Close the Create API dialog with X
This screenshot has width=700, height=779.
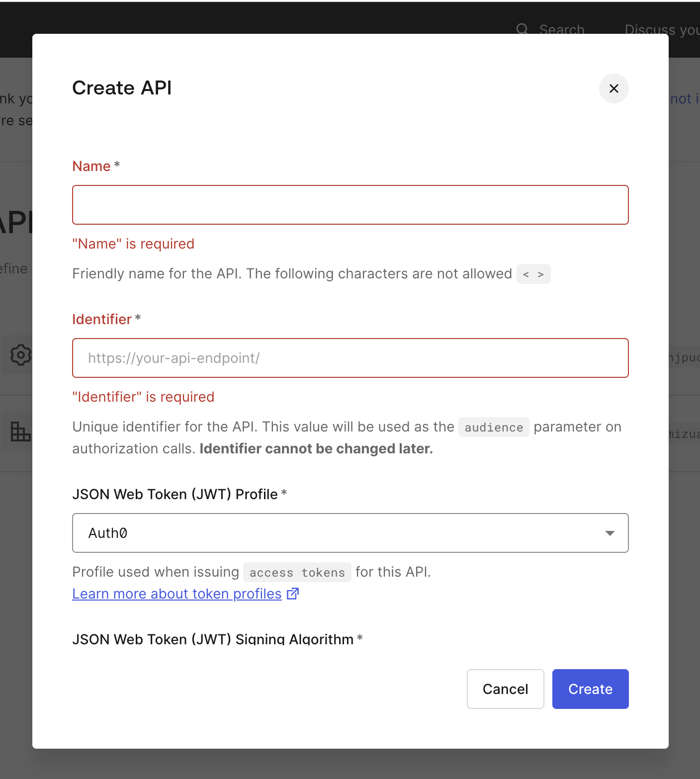click(613, 88)
